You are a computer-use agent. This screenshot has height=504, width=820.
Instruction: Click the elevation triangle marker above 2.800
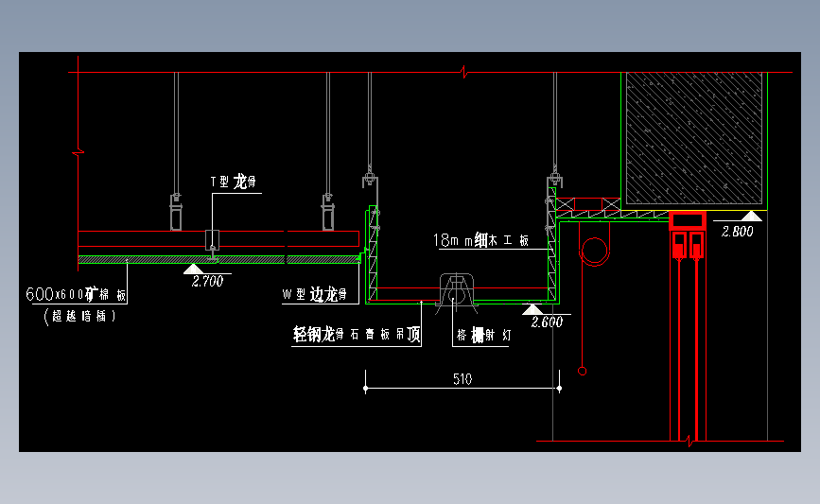(x=752, y=216)
